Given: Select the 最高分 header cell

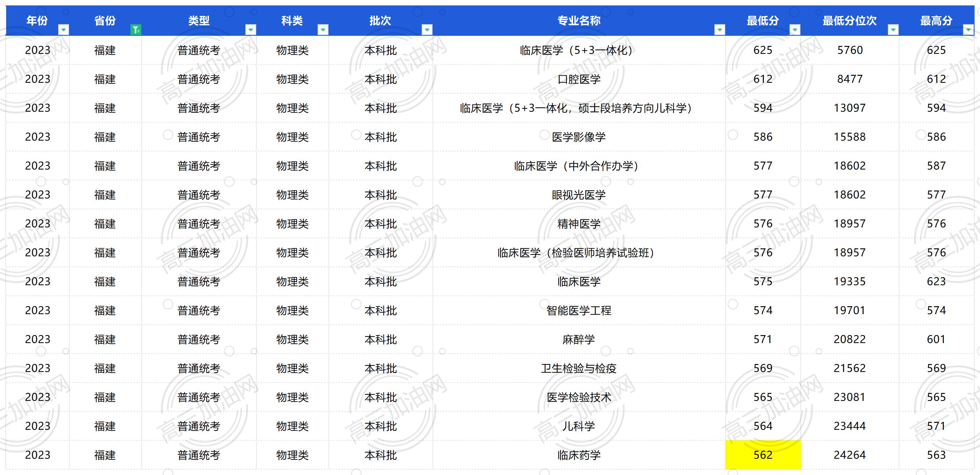Looking at the screenshot, I should point(937,21).
